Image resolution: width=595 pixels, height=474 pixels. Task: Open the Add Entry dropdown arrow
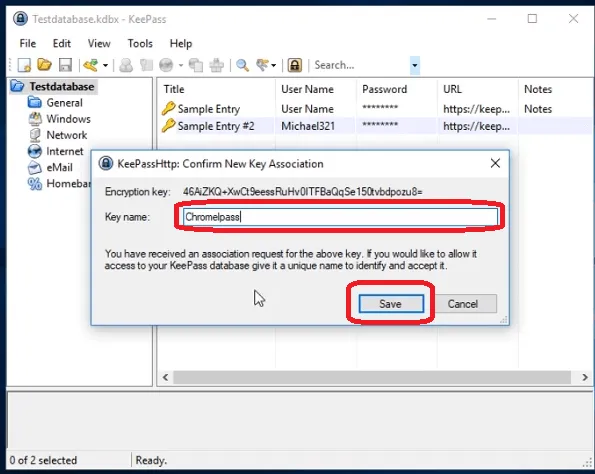[x=105, y=65]
